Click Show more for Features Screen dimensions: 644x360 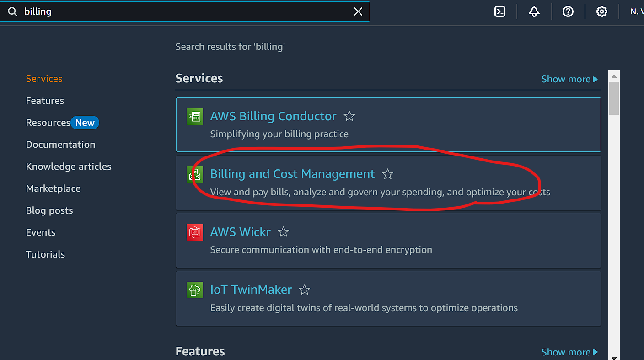click(569, 352)
